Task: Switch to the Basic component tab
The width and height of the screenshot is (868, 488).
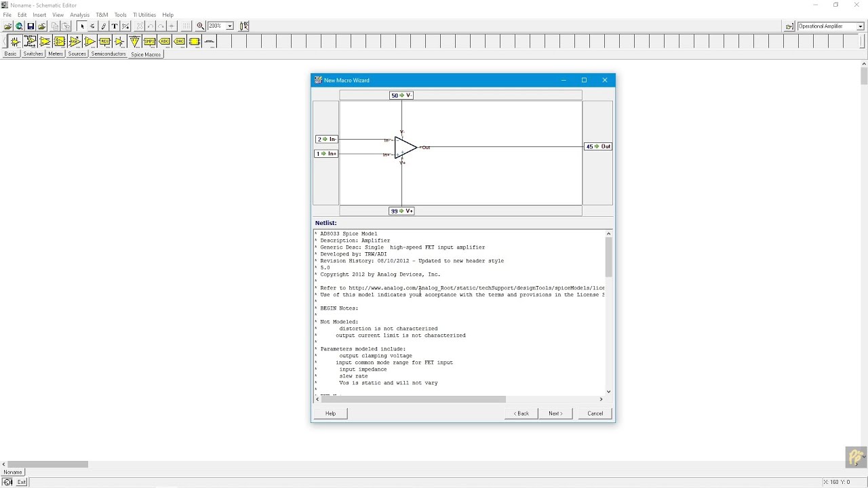Action: click(x=10, y=54)
